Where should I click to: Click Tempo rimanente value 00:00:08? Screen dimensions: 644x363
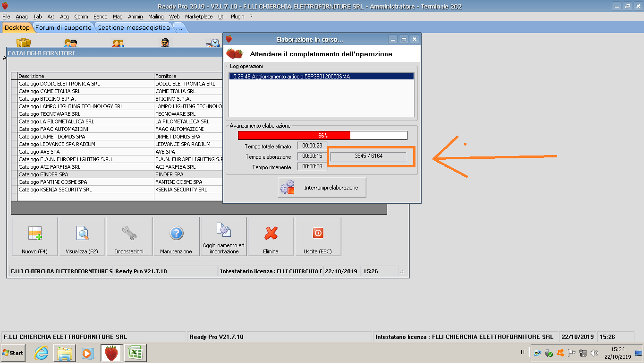point(312,167)
